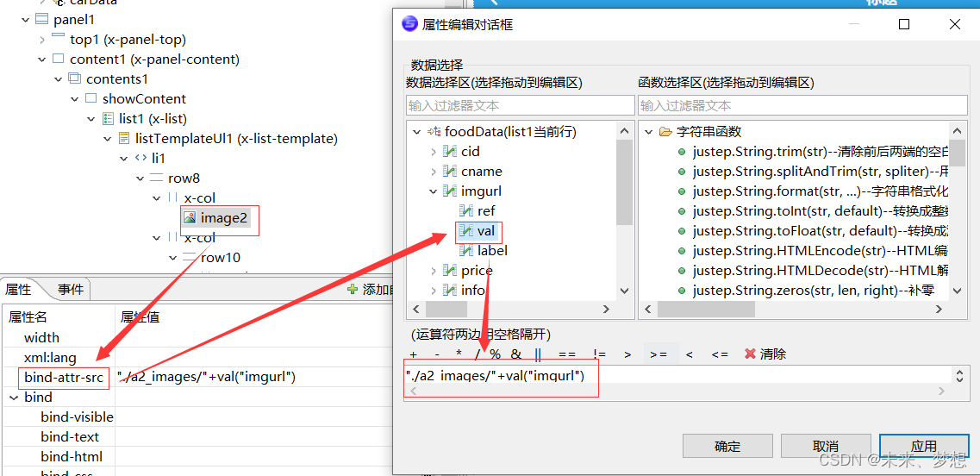The image size is (980, 476).
Task: Click red X 清除 clear button
Action: (765, 354)
